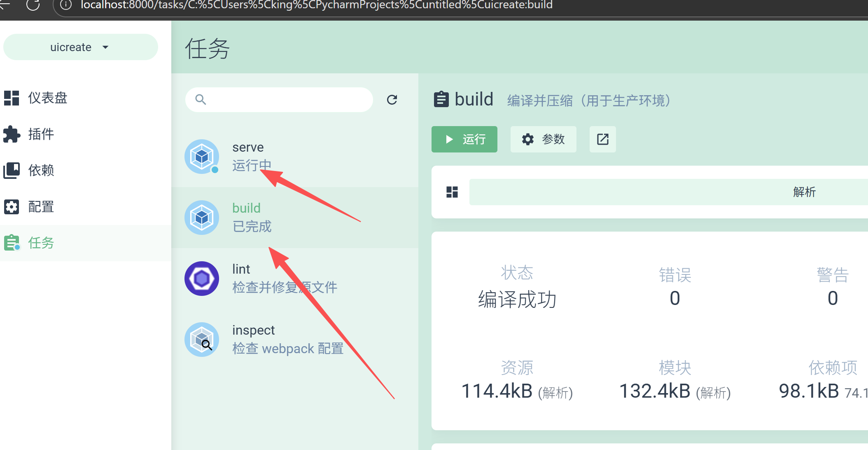Click the dropdown arrow next to uicreate

(x=105, y=47)
